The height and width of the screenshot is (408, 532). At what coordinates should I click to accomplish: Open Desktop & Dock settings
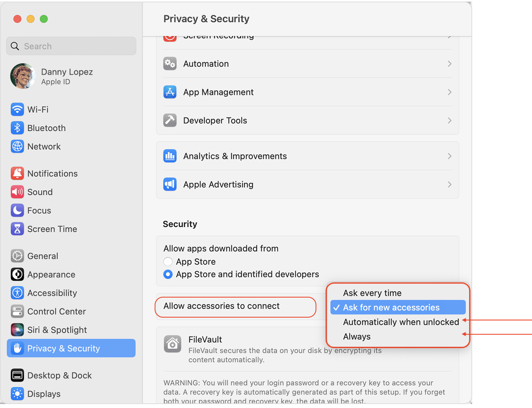[59, 375]
